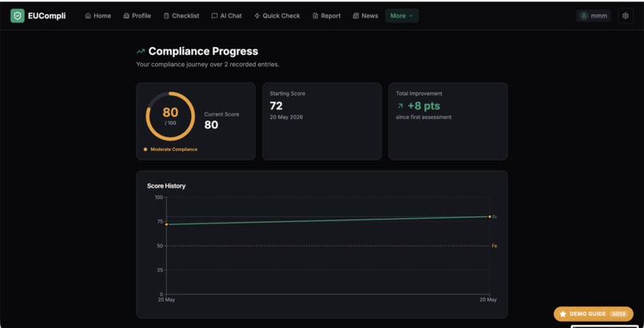Click the chevron arrow on More
The width and height of the screenshot is (644, 328).
click(411, 16)
